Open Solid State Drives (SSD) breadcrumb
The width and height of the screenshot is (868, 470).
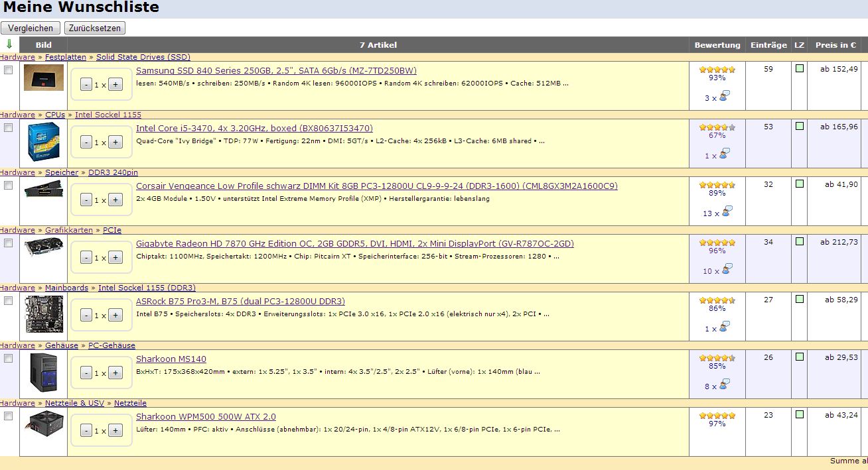click(x=143, y=57)
